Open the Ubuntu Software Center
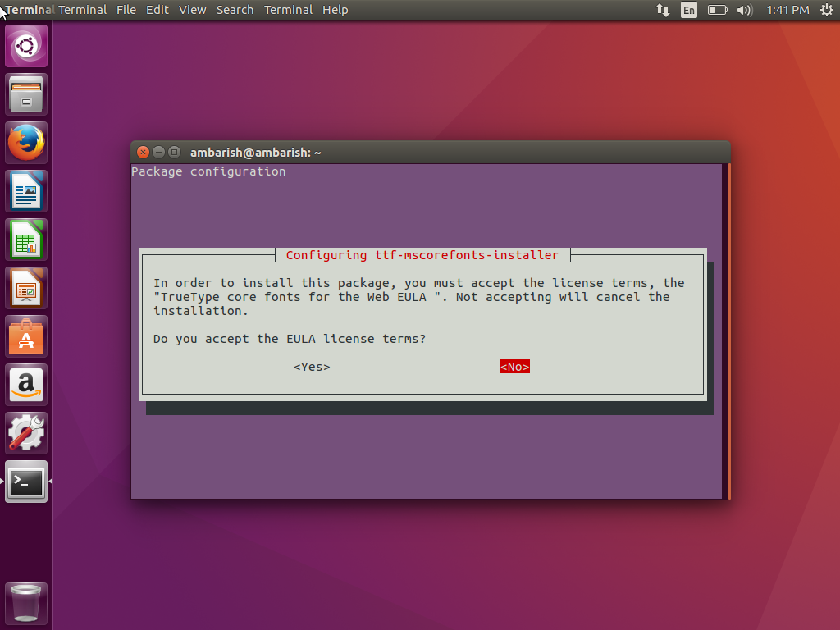Viewport: 840px width, 630px height. point(25,336)
